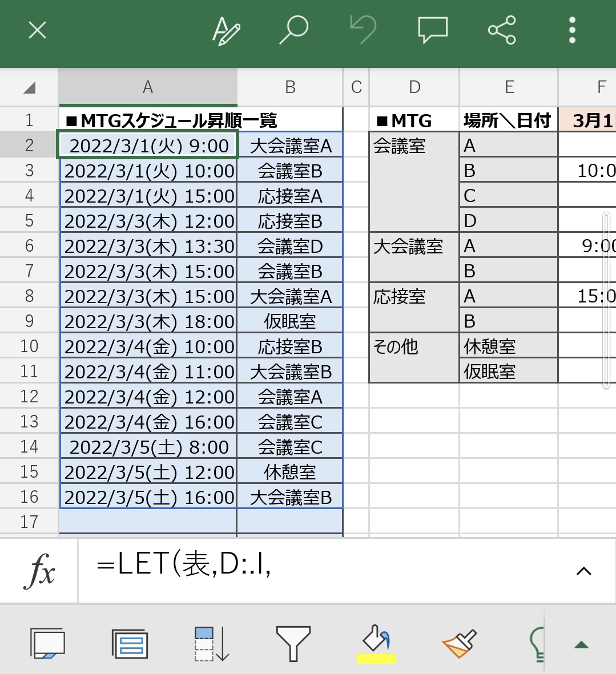Select cell 2022/3/3(木) 18:00
This screenshot has height=674, width=616.
pos(149,321)
